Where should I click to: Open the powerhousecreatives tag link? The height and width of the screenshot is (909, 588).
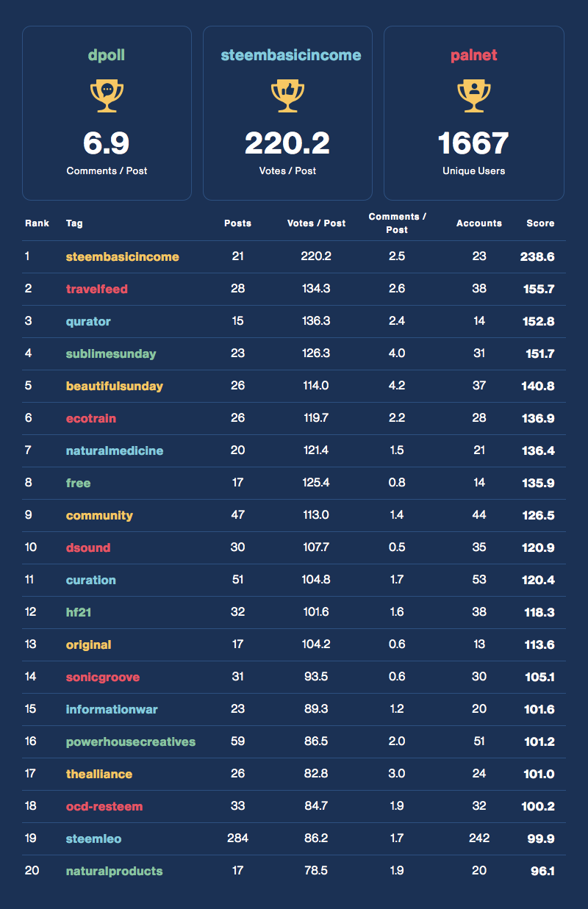click(131, 741)
